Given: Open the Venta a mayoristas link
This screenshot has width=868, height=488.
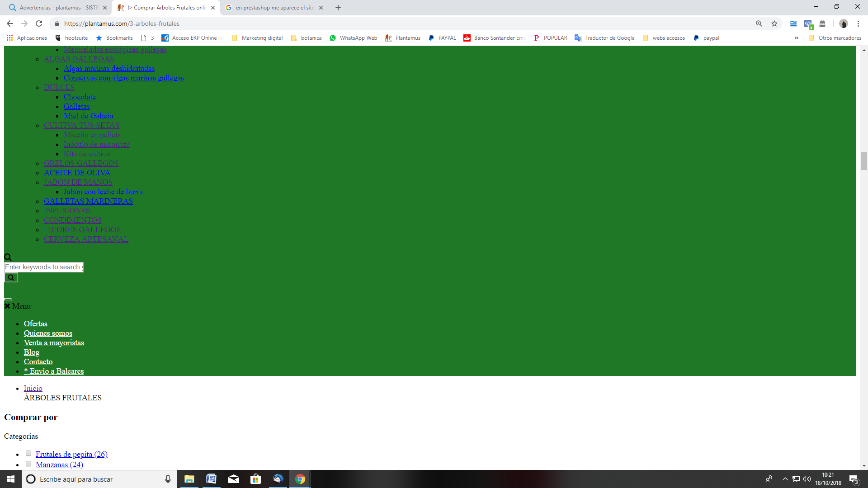Looking at the screenshot, I should coord(54,343).
